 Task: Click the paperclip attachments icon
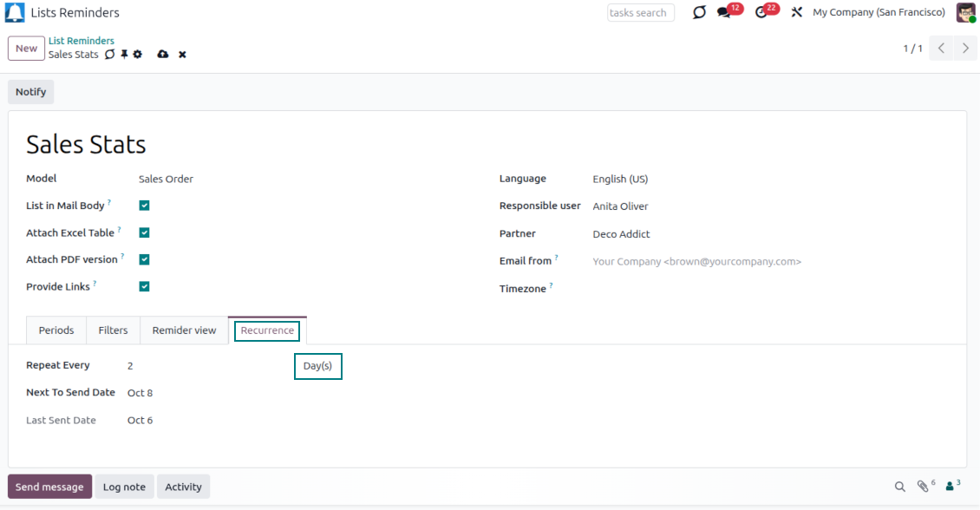pyautogui.click(x=923, y=487)
